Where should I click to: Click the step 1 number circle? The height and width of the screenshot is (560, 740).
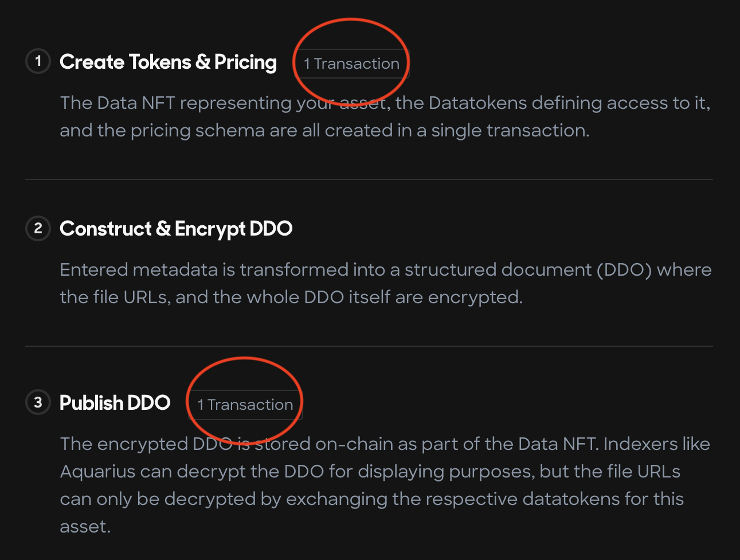pyautogui.click(x=38, y=61)
